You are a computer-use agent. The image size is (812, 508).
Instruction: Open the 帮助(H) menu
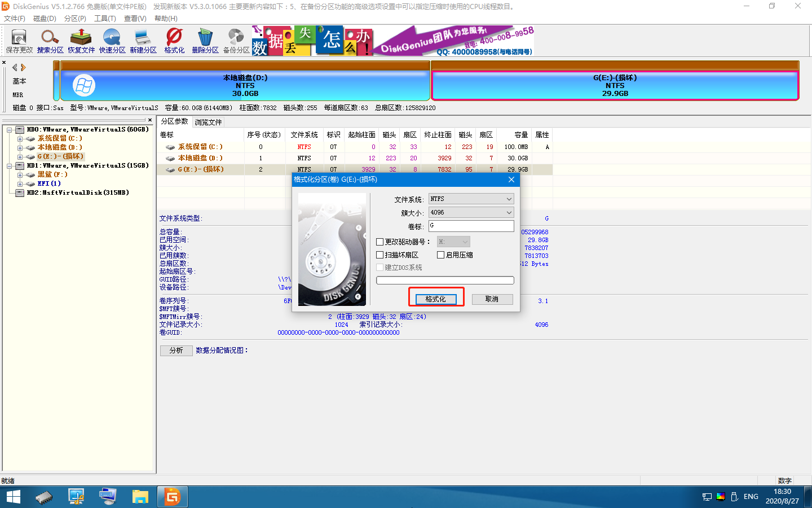pos(166,19)
